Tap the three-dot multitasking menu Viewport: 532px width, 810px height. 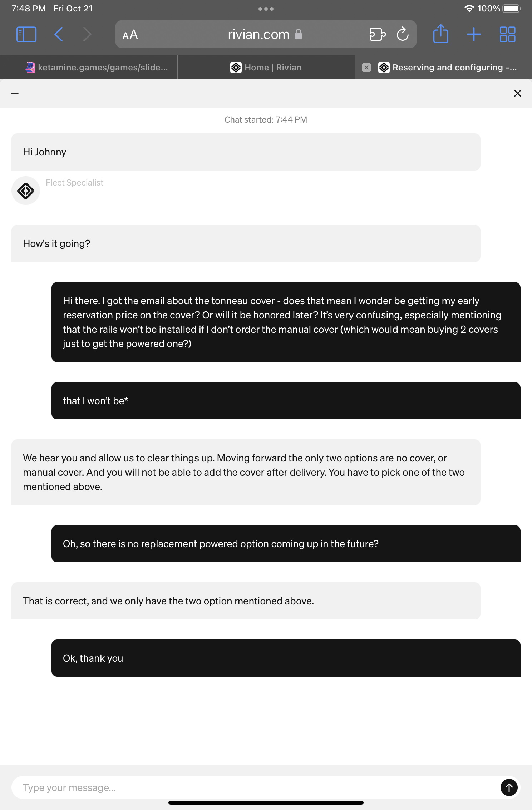point(266,9)
